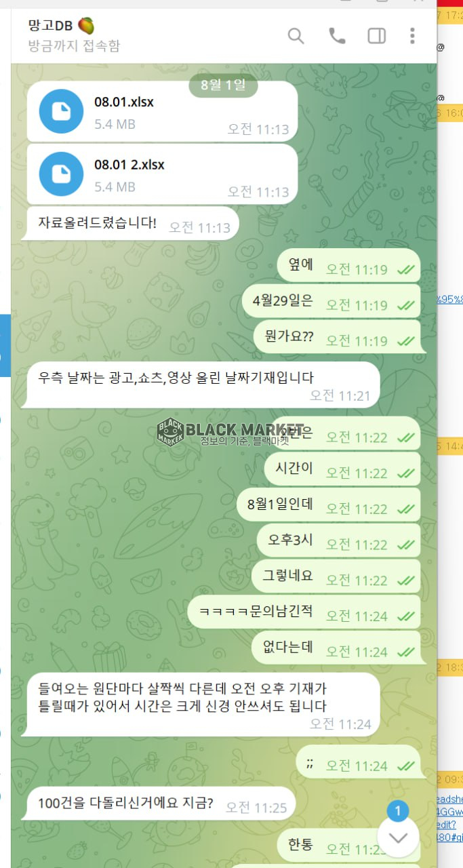The image size is (463, 868).
Task: Click read checkmarks on 없다는데 message
Action: (x=406, y=652)
